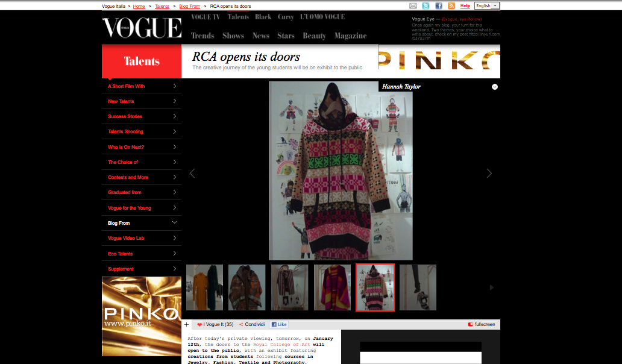Select thumbnail showing shoes
Image resolution: width=622 pixels, height=364 pixels.
(x=418, y=287)
